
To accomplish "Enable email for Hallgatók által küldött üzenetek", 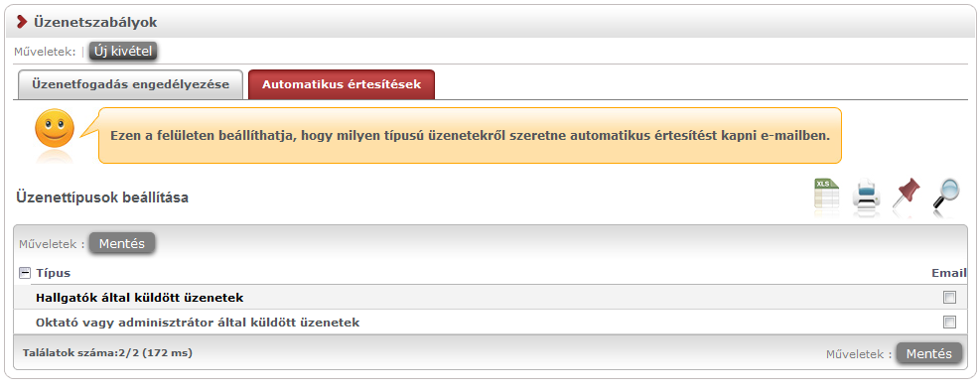I will point(949,298).
